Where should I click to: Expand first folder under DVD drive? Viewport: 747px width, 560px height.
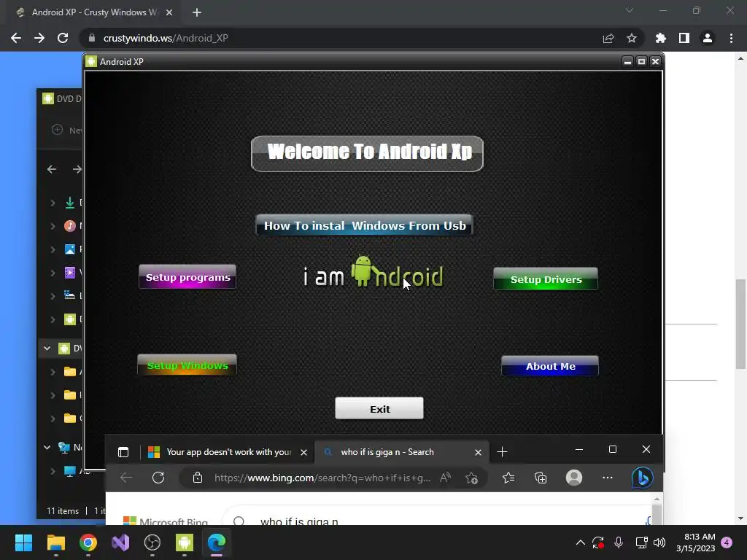coord(53,372)
